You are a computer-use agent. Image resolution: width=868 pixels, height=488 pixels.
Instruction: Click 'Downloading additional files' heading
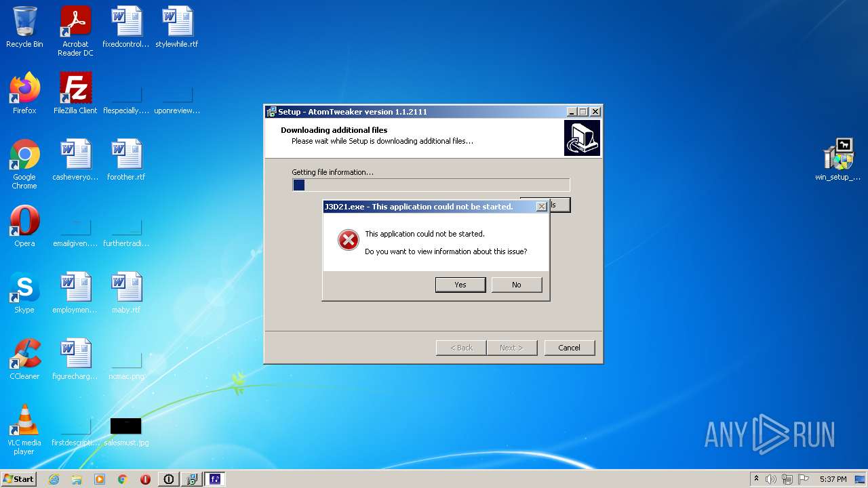(334, 130)
